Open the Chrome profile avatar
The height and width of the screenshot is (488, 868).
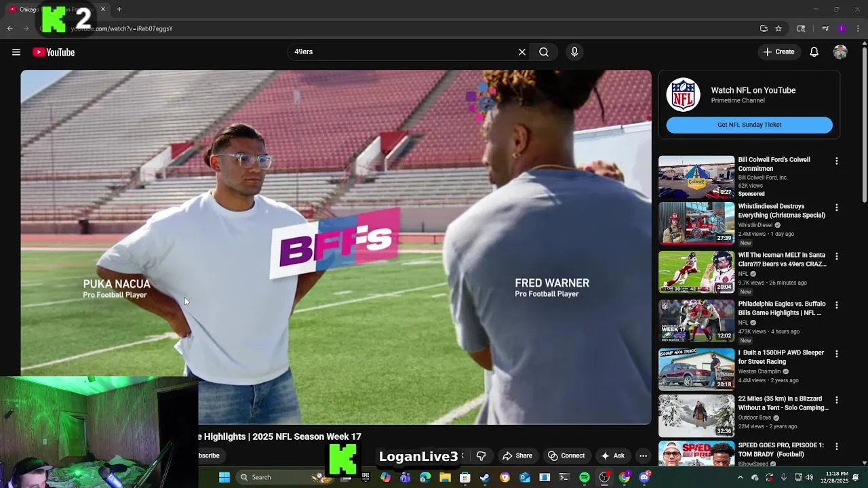point(842,28)
